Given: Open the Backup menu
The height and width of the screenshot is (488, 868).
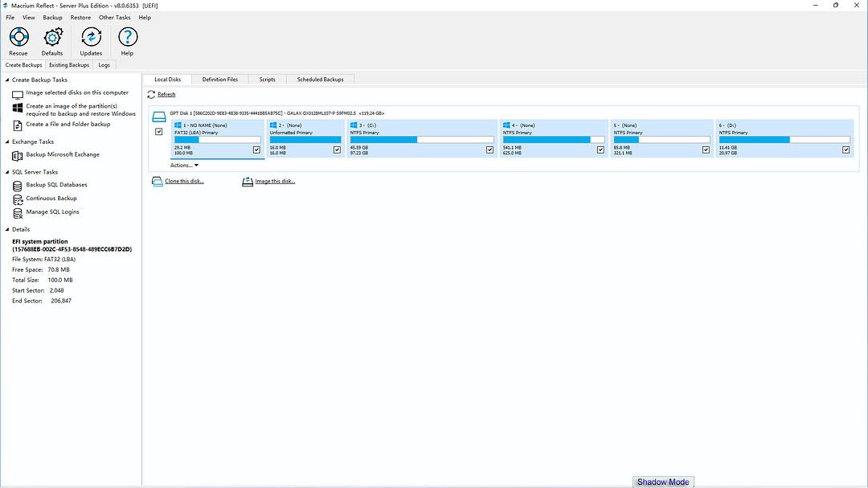Looking at the screenshot, I should [52, 18].
